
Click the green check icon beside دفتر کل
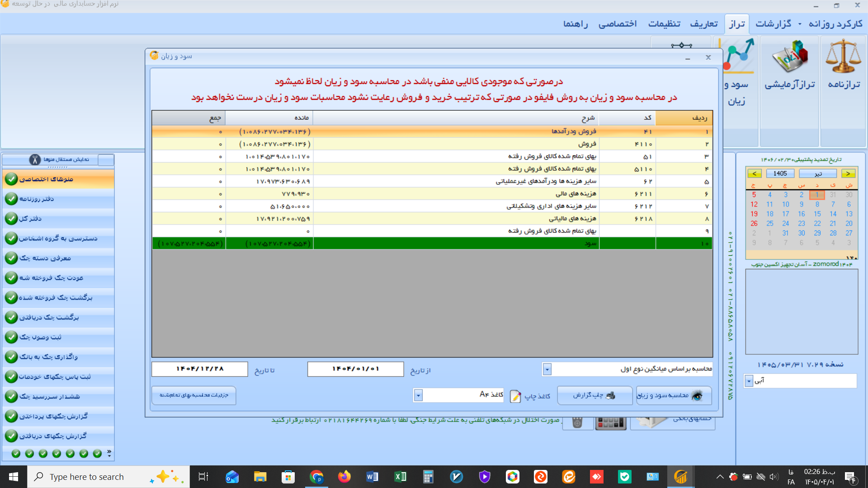pyautogui.click(x=11, y=219)
